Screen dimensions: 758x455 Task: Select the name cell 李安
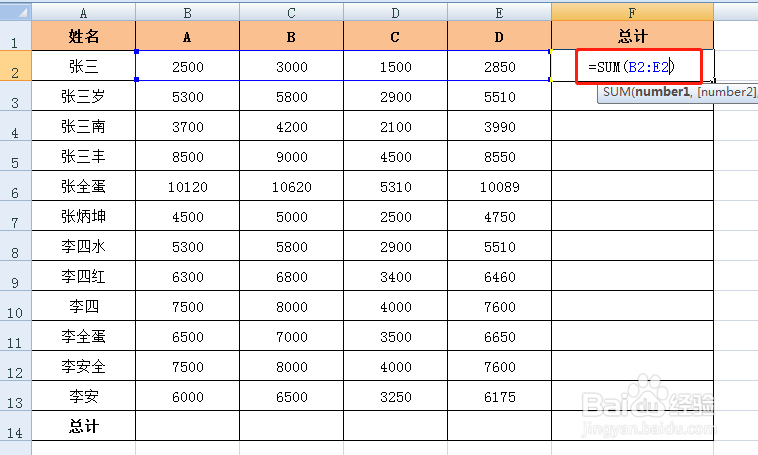tap(84, 396)
